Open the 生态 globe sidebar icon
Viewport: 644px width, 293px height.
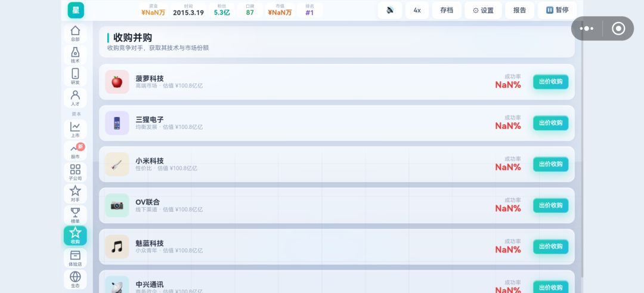(75, 279)
